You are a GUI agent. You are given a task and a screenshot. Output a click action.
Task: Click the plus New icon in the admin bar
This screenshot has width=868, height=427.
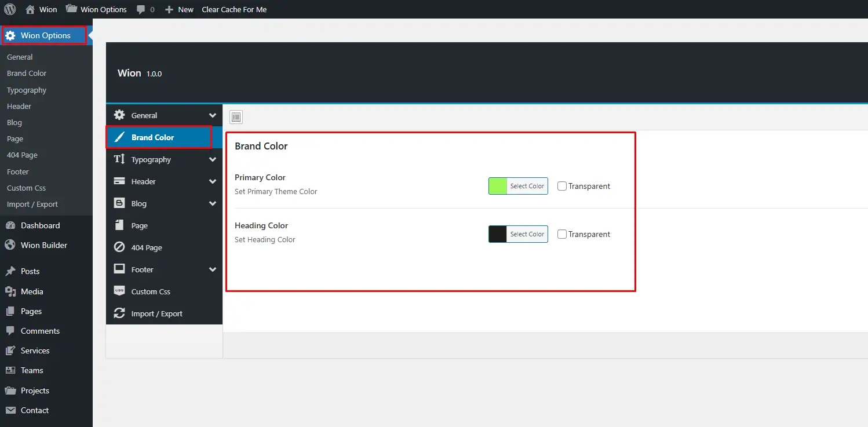tap(169, 10)
